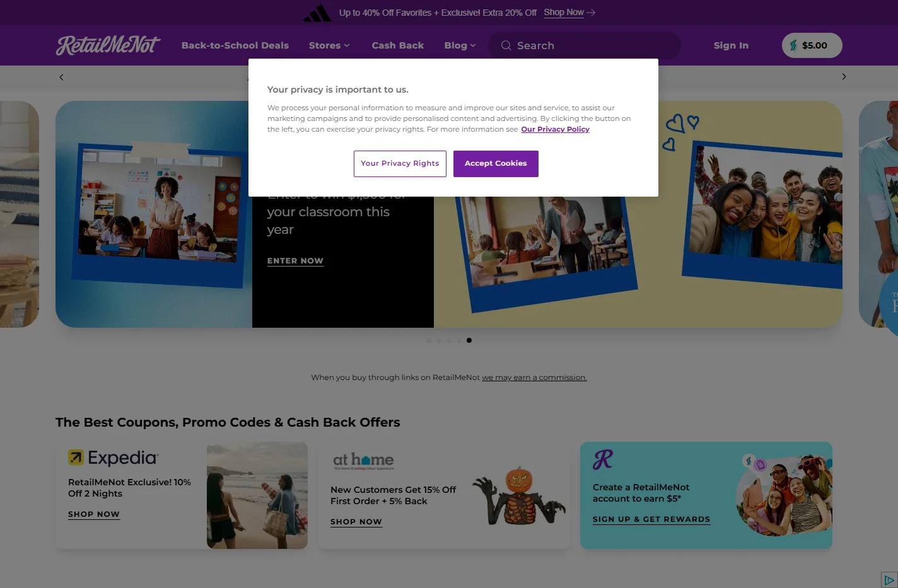Select the active last carousel dot
Image resolution: width=898 pixels, height=588 pixels.
pyautogui.click(x=469, y=340)
